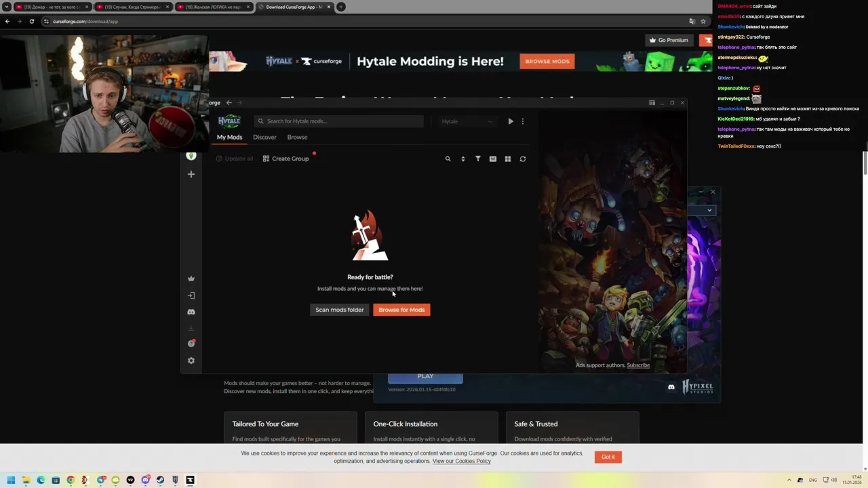This screenshot has width=868, height=488.
Task: Go back in the browser
Action: pyautogui.click(x=7, y=21)
